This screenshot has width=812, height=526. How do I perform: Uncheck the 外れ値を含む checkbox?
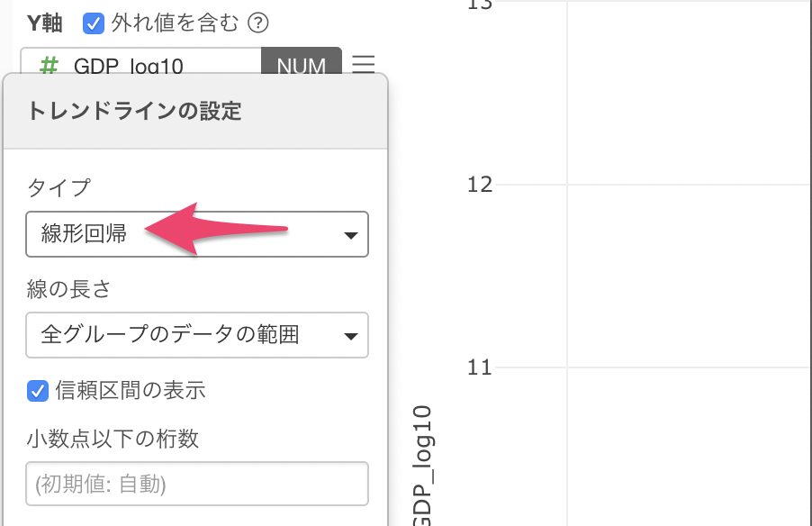click(x=94, y=23)
